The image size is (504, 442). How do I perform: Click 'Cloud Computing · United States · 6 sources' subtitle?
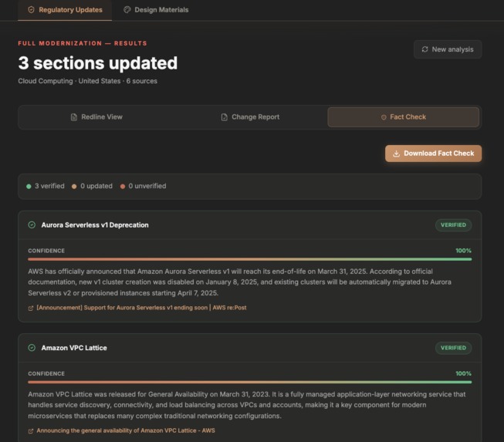coord(87,81)
